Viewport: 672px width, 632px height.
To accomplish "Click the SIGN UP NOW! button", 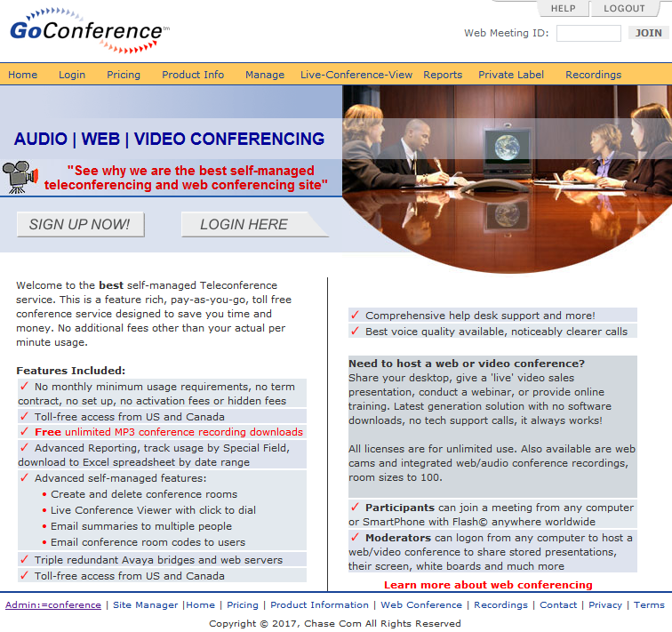I will [x=81, y=224].
